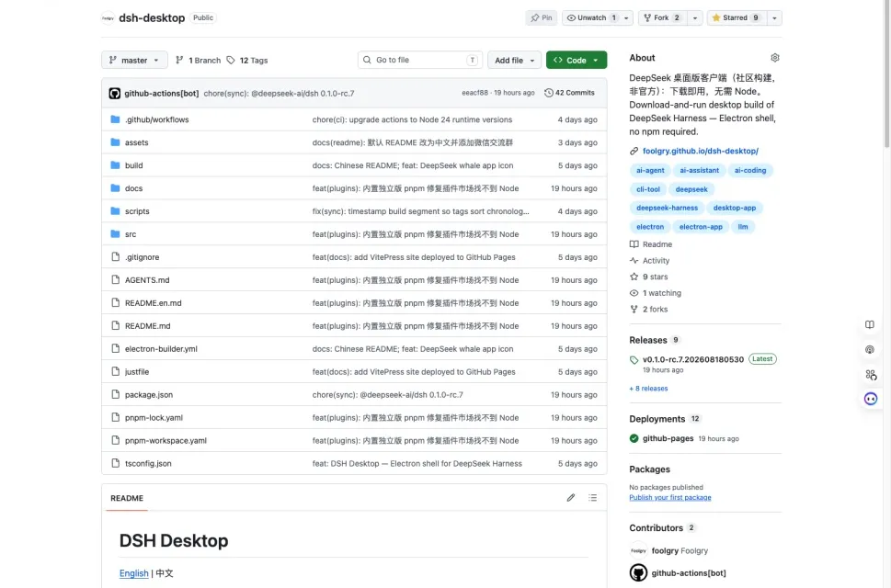Viewport: 891px width, 588px height.
Task: Click the README edit pencil icon
Action: [570, 498]
